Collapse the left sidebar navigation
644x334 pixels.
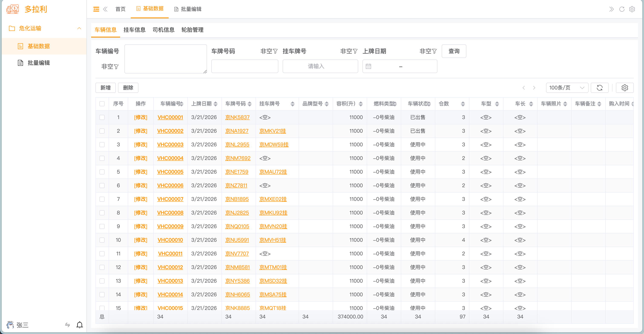point(96,9)
